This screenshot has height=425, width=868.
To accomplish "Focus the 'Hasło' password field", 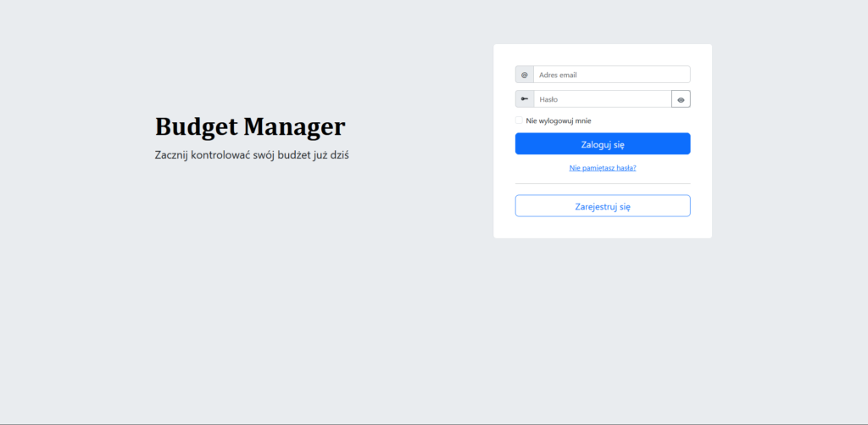I will pyautogui.click(x=602, y=99).
